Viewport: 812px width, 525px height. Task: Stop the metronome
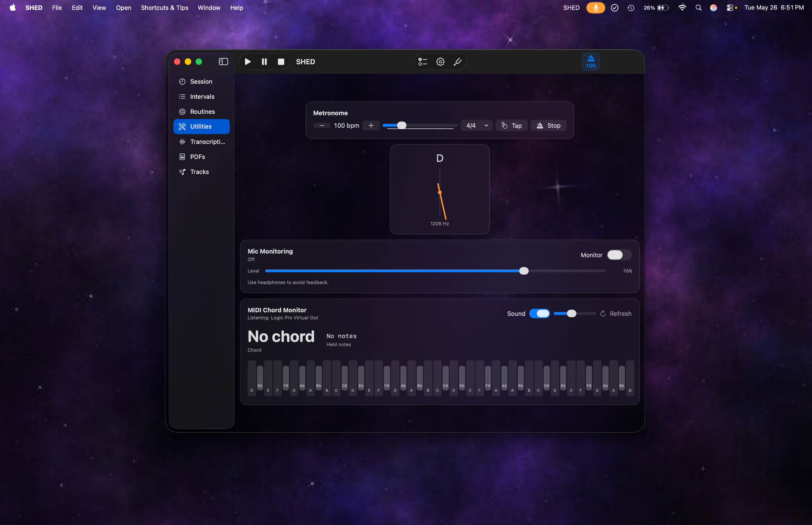548,125
